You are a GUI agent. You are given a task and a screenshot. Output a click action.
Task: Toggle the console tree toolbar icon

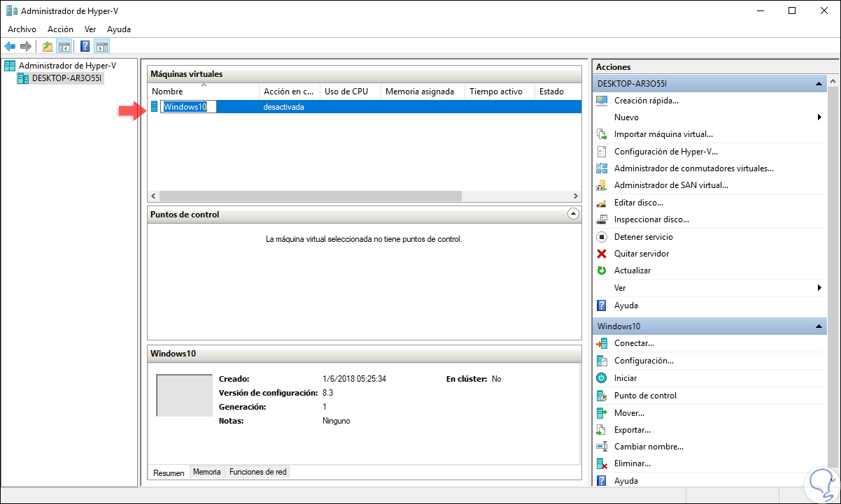point(64,47)
